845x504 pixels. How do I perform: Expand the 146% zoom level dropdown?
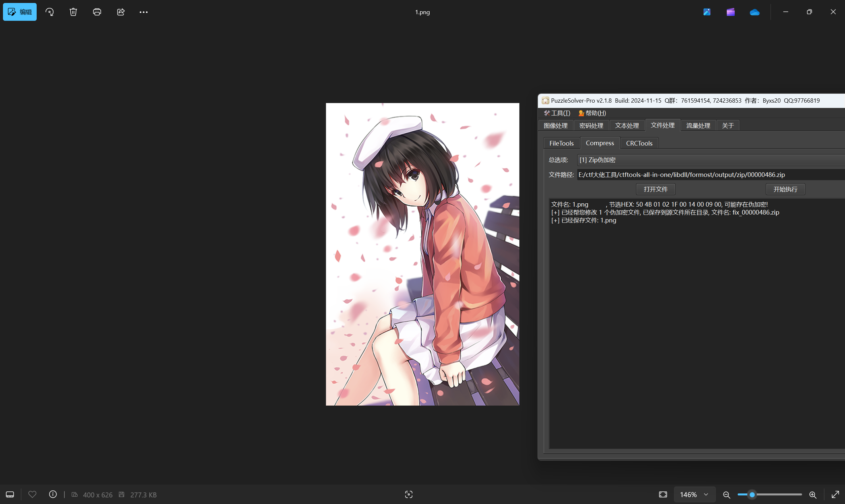[x=694, y=494]
